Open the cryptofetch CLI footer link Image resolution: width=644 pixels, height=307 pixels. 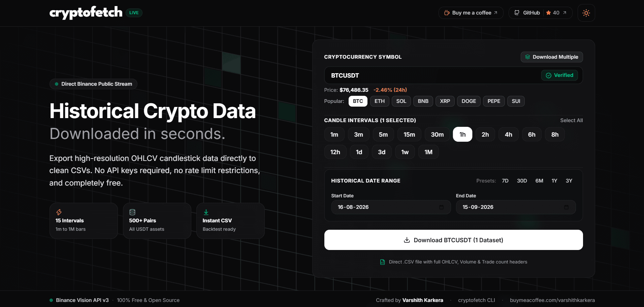pos(476,300)
